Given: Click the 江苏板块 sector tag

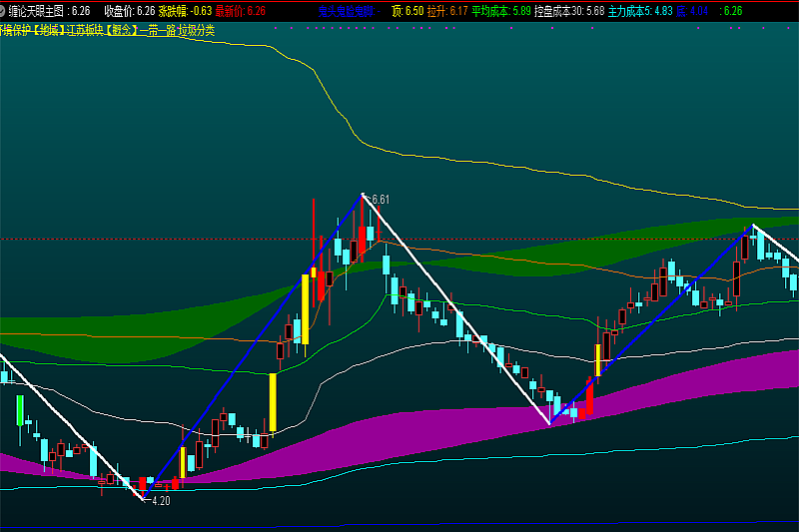Looking at the screenshot, I should (87, 30).
